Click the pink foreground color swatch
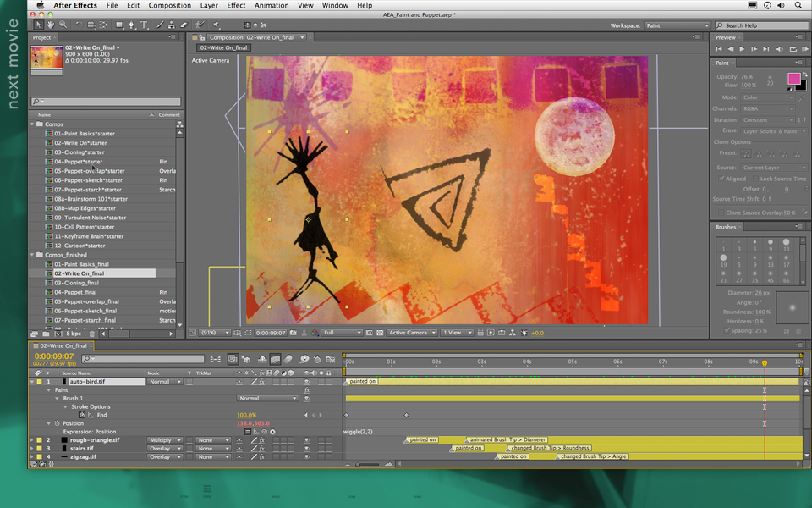This screenshot has width=812, height=508. tap(794, 78)
